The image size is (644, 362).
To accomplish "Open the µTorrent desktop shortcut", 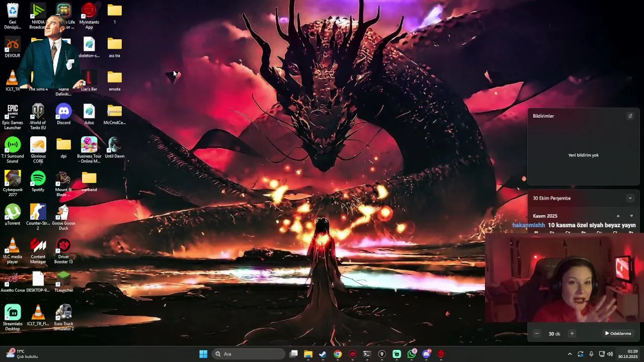I will click(13, 215).
